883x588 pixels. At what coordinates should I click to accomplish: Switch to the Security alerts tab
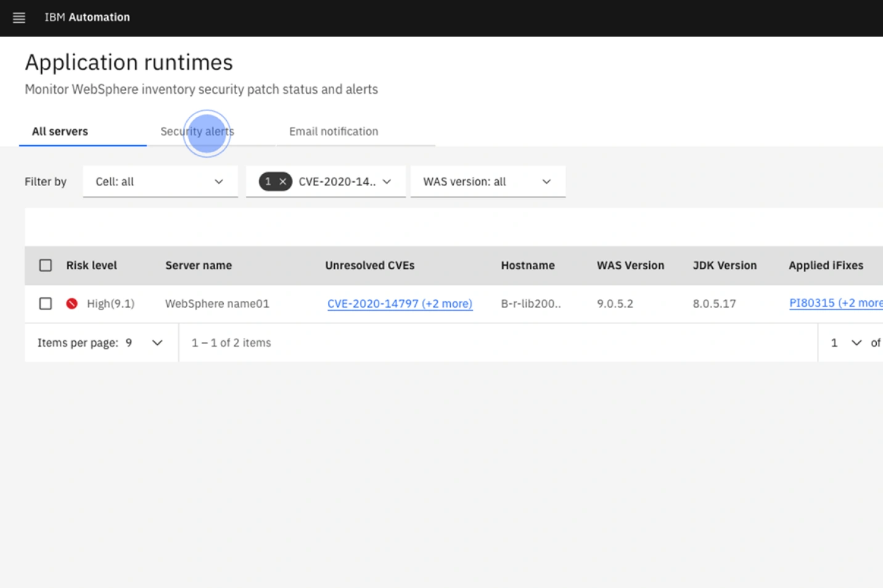click(x=197, y=131)
